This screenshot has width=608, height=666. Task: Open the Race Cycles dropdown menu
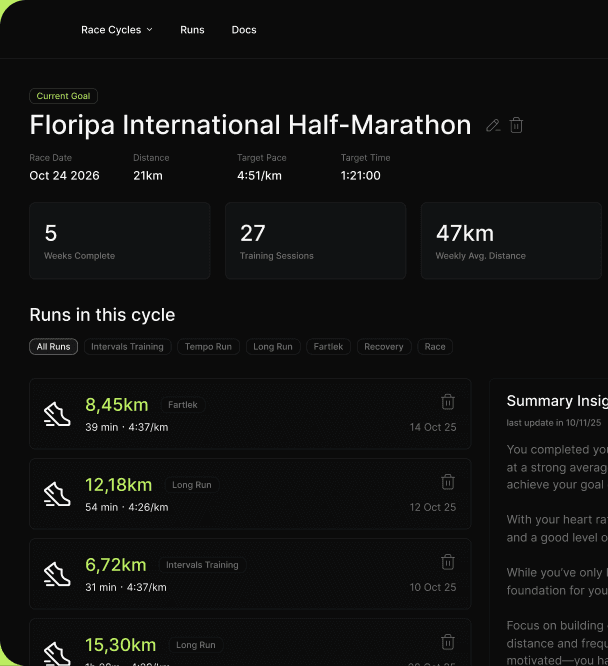pyautogui.click(x=117, y=30)
